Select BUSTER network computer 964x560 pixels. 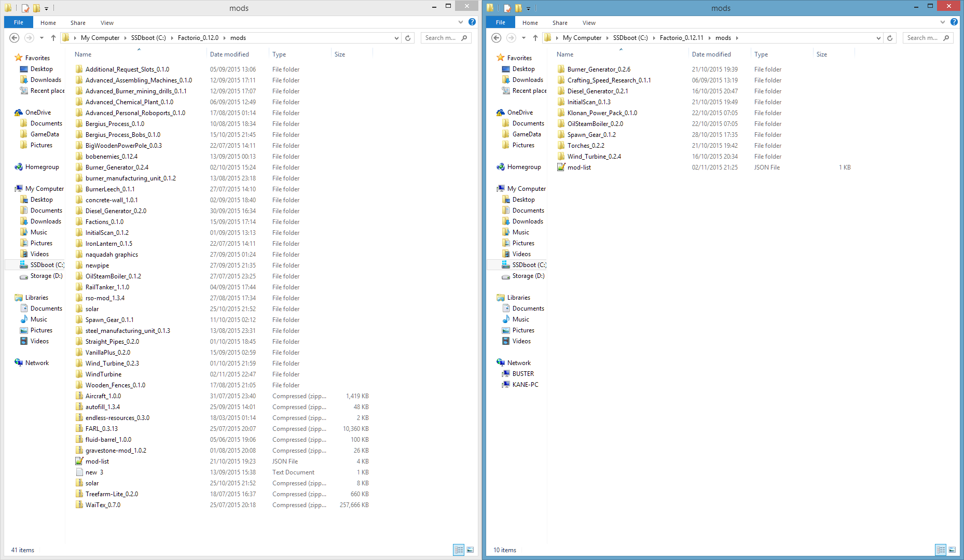[523, 374]
